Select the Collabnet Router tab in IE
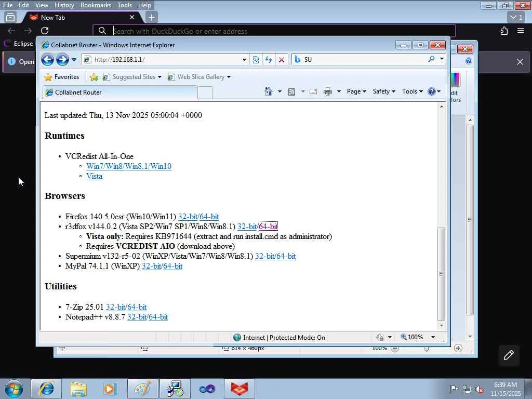Screen dimensions: 532x399 (120, 92)
